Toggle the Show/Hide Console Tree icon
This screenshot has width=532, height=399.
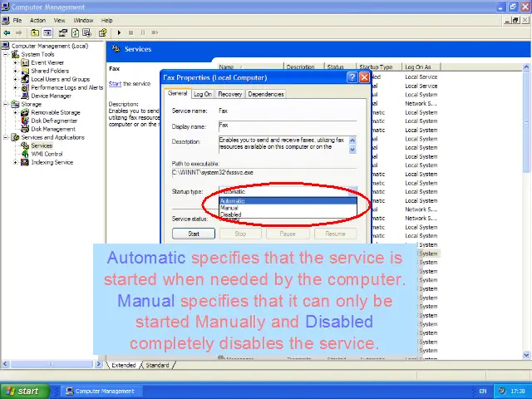tap(47, 32)
